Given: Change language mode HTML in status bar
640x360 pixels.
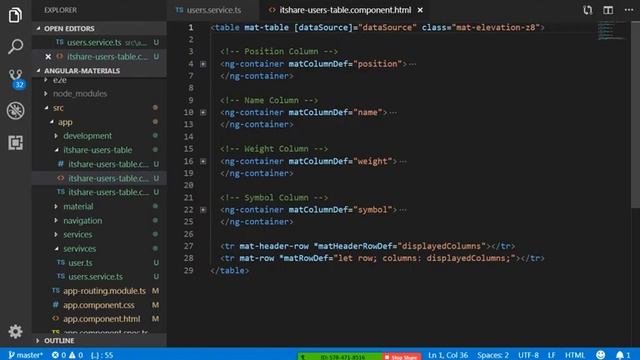Looking at the screenshot, I should 575,355.
